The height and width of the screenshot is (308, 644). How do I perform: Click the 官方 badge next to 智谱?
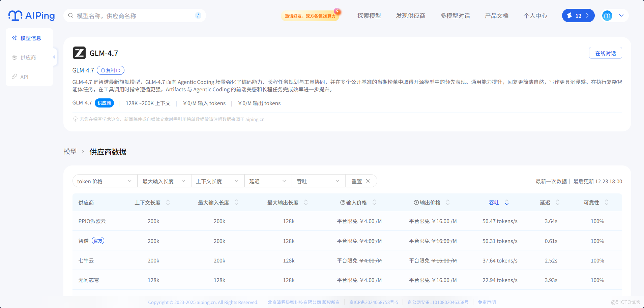tap(98, 241)
